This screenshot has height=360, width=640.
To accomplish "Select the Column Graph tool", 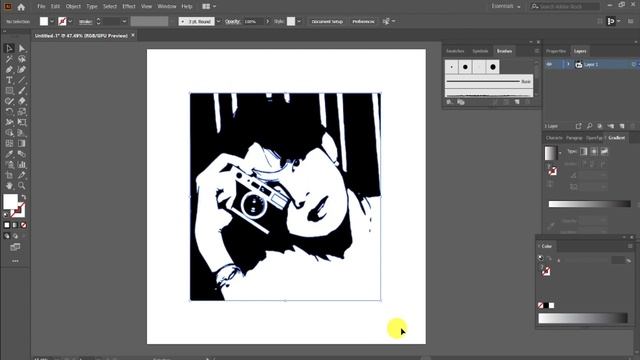I will click(x=22, y=165).
